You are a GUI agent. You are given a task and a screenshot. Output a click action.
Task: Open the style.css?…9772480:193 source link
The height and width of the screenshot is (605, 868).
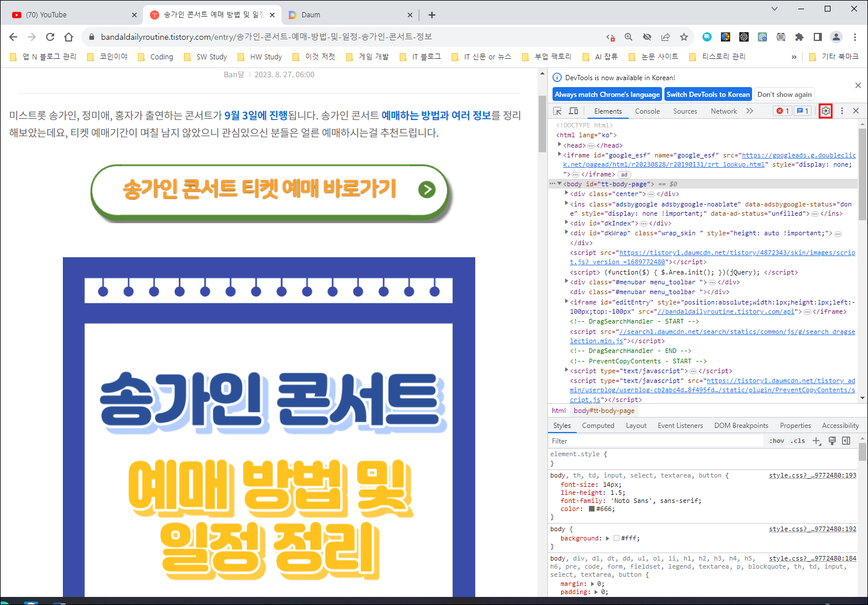(x=813, y=475)
